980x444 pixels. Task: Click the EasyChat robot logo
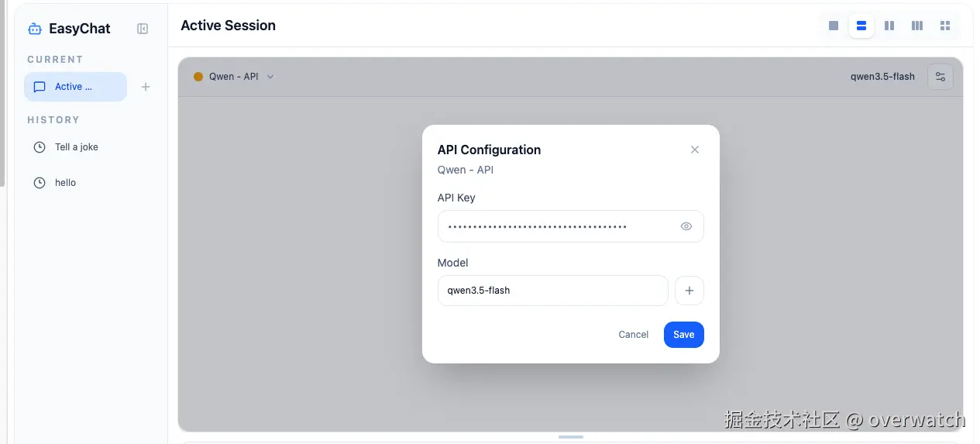[x=34, y=29]
